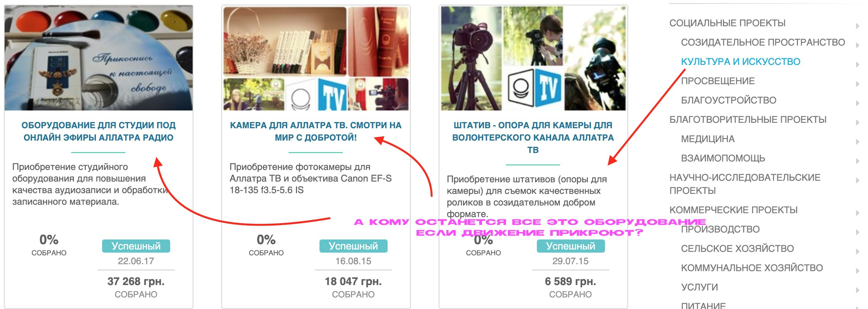The width and height of the screenshot is (868, 309).
Task: Click arrow icon next to УСЛУГИ
Action: [x=858, y=290]
